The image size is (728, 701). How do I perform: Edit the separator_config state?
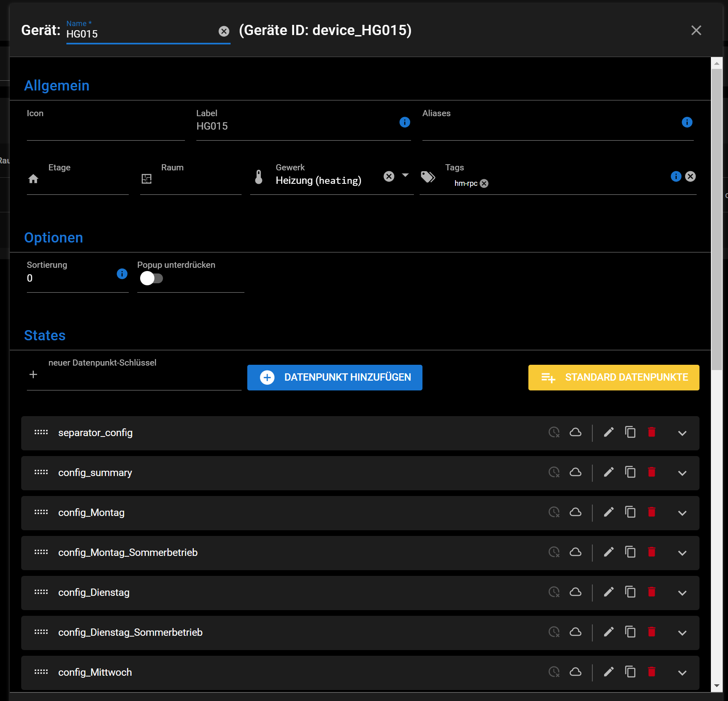tap(609, 432)
